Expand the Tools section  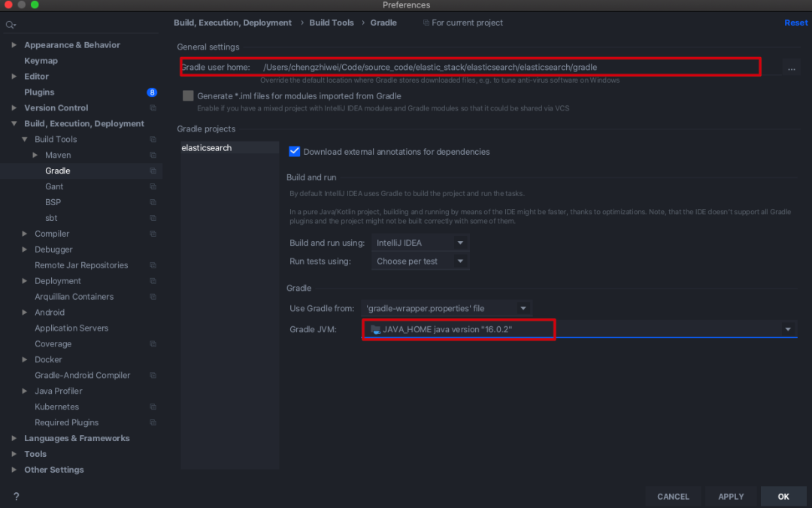tap(14, 454)
